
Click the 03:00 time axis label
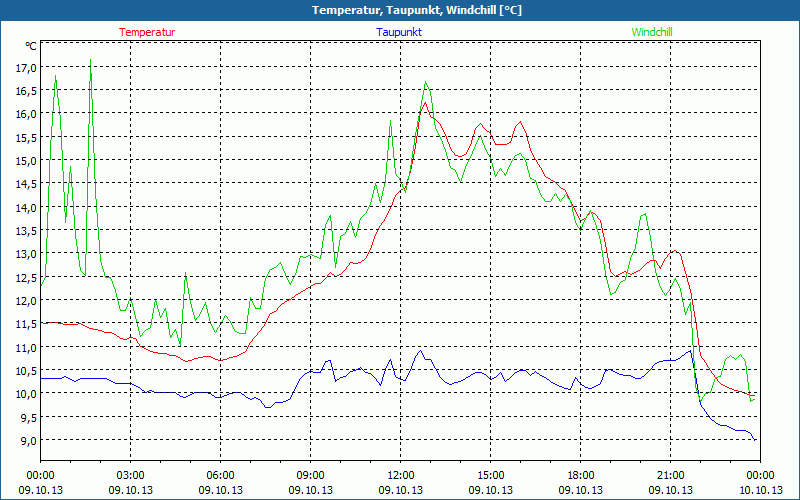coord(131,475)
